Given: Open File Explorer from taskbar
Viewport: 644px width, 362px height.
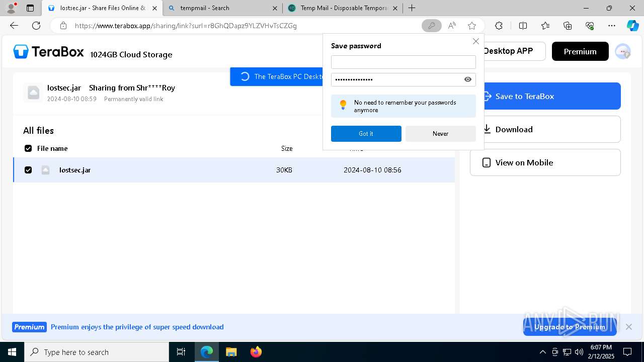Looking at the screenshot, I should [x=231, y=352].
